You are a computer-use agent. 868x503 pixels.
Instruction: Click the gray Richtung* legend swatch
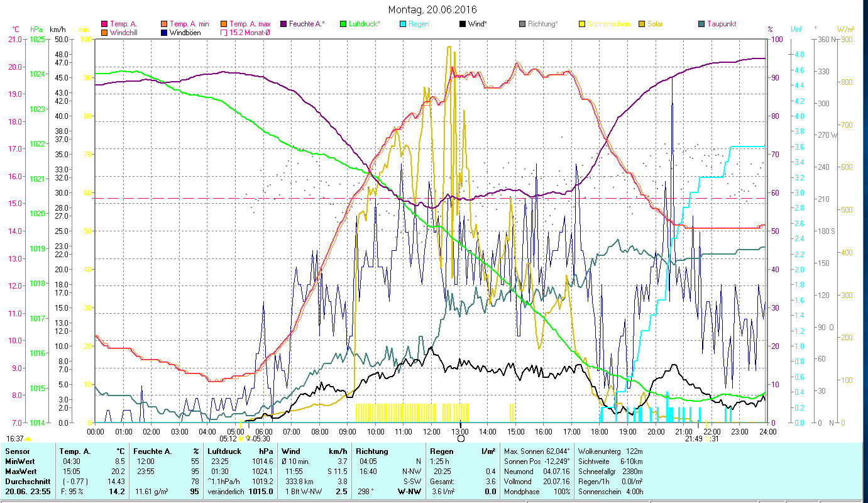pyautogui.click(x=523, y=25)
